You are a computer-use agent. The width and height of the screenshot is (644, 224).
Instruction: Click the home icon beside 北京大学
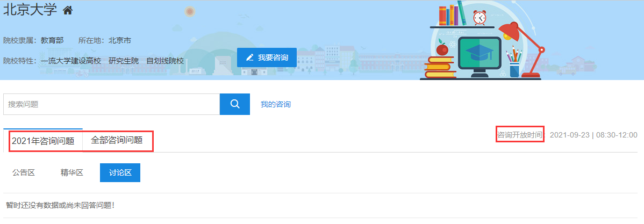pyautogui.click(x=68, y=10)
